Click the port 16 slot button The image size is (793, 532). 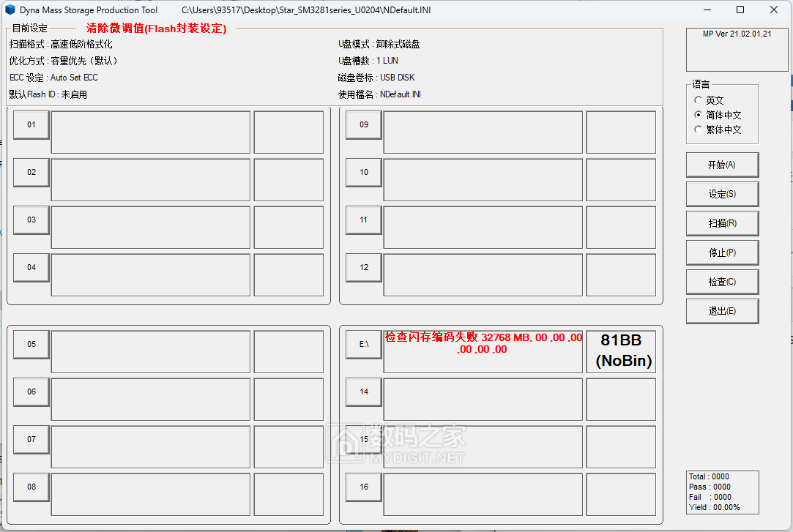(363, 487)
